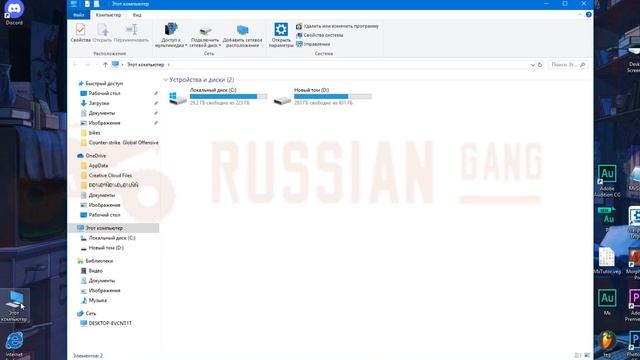Select Сеть in the navigation pane

(91, 313)
